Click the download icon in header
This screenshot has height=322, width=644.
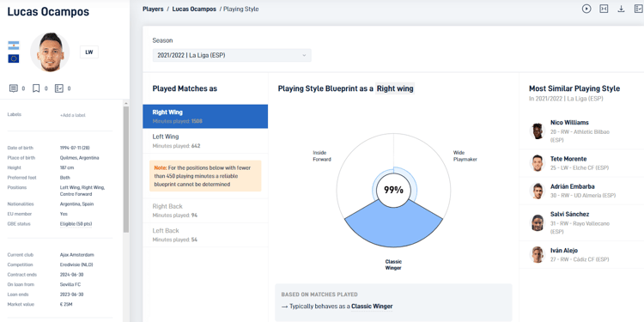click(621, 9)
